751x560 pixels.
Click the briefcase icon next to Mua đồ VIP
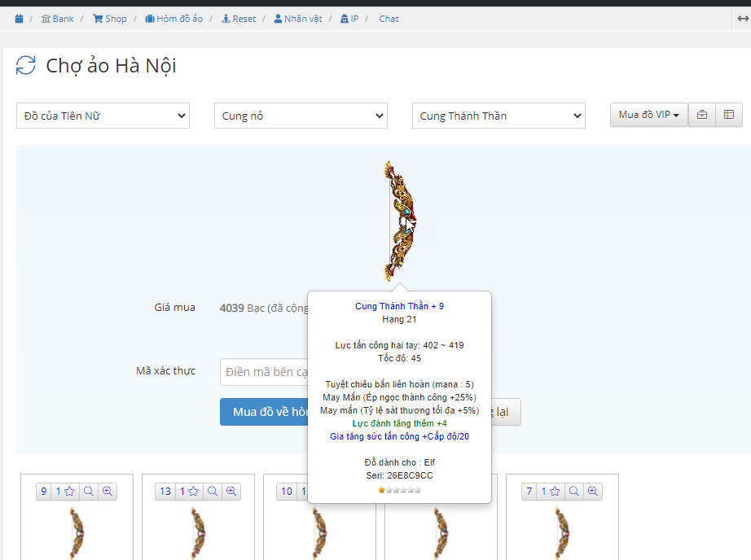[701, 115]
